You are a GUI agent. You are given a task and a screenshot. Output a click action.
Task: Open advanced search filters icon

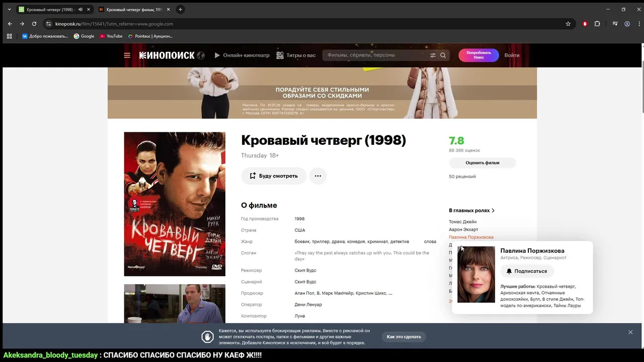(x=433, y=55)
